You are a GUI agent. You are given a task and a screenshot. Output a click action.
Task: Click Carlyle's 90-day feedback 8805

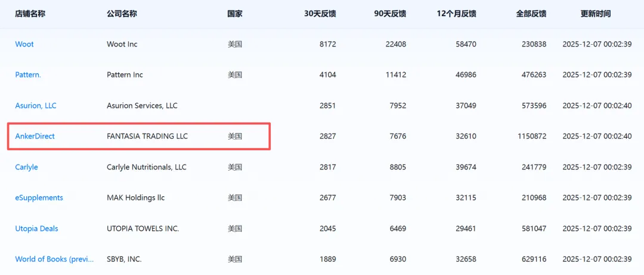[398, 167]
